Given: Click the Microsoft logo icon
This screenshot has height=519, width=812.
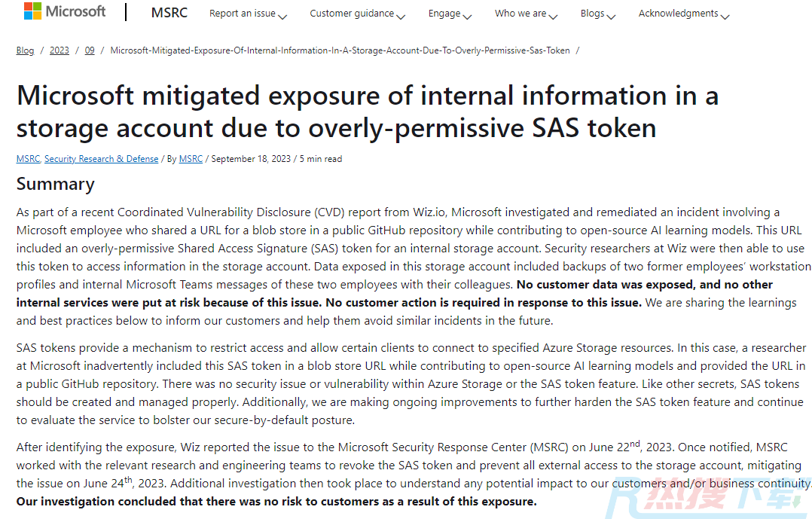Looking at the screenshot, I should click(32, 11).
